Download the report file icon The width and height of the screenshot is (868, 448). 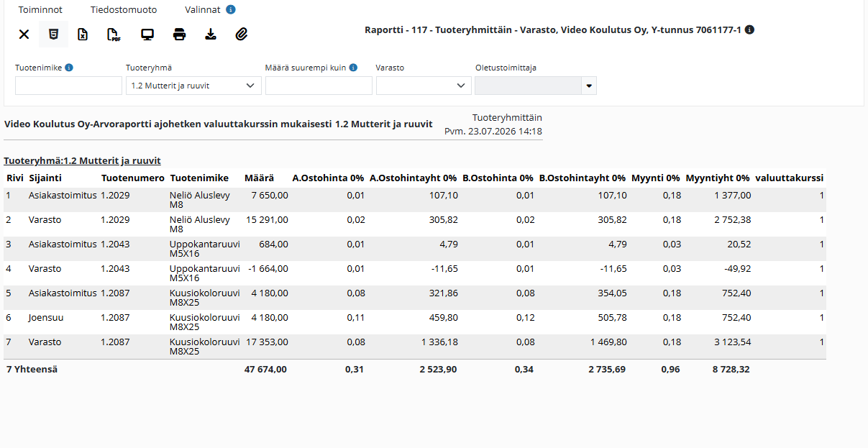211,34
